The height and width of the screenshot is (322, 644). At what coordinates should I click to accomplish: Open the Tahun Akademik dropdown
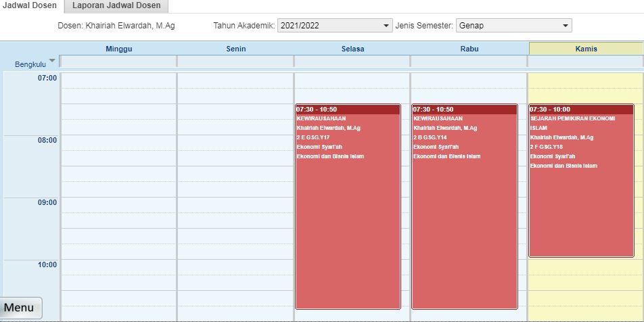coord(334,26)
